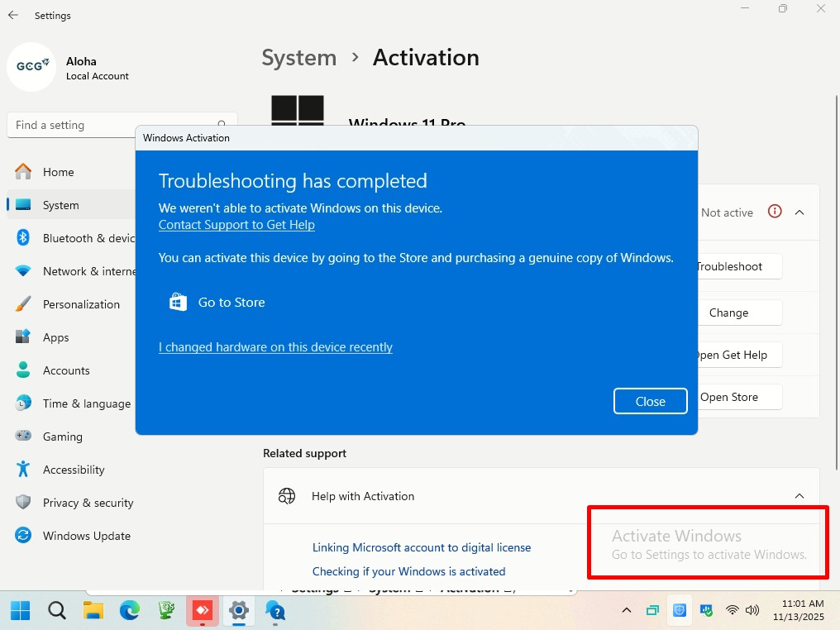
Task: Click the monitor with checkmark tray icon
Action: [x=706, y=610]
